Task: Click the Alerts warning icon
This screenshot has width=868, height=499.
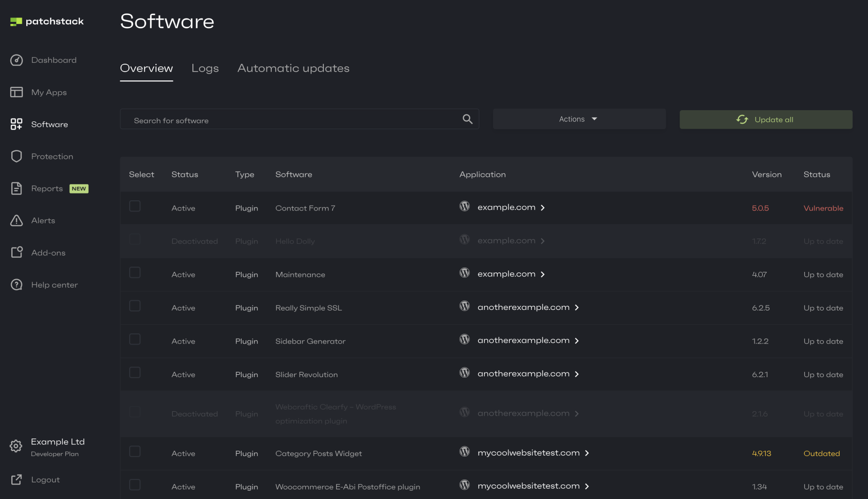Action: (16, 220)
